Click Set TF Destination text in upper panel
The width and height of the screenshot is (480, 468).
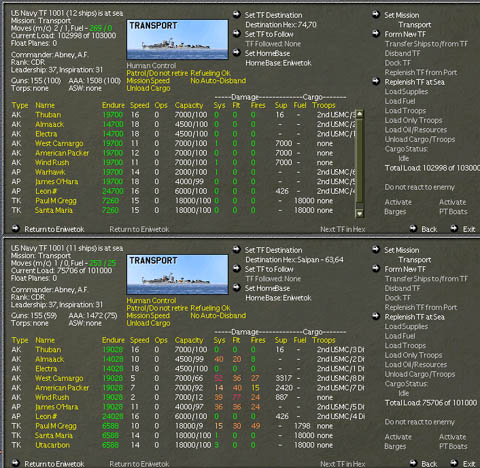(273, 15)
